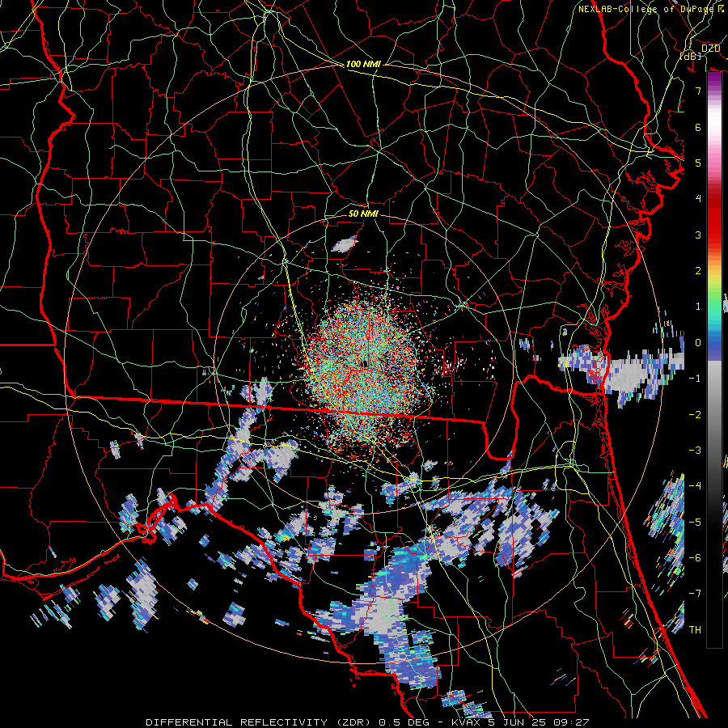Click the -3 value on color scale
Viewport: 728px width, 728px height.
pos(695,451)
